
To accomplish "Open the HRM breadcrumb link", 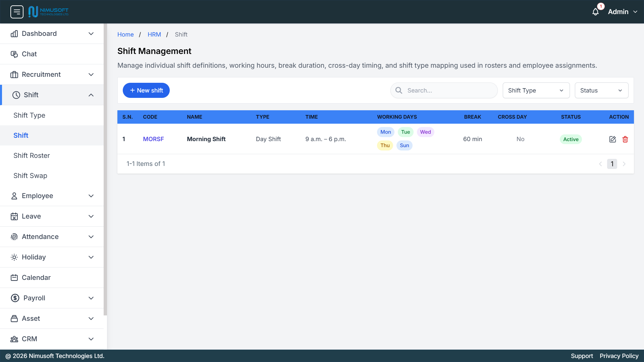I will [154, 34].
